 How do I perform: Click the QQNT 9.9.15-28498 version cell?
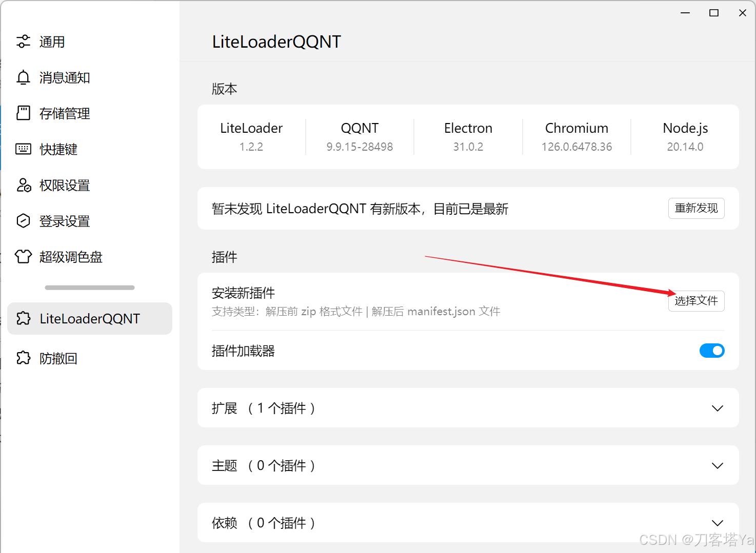[360, 137]
